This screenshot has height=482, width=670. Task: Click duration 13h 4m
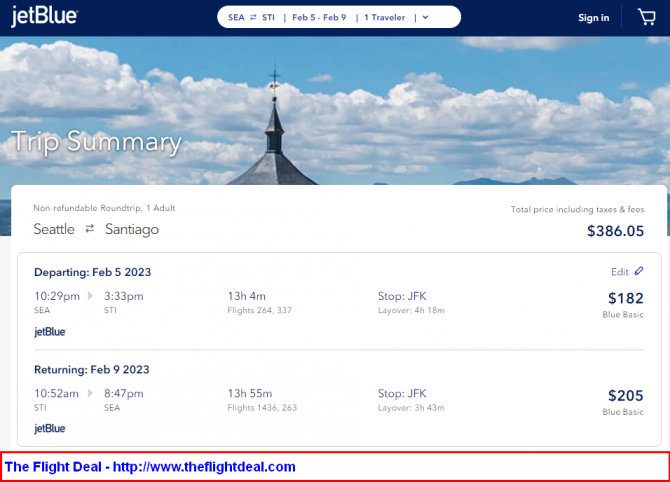247,296
